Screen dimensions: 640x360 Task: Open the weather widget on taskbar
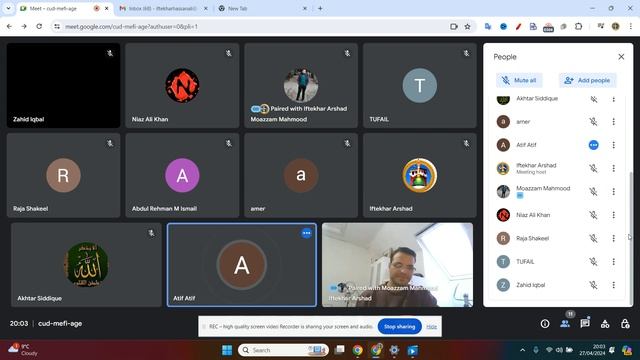[x=24, y=350]
